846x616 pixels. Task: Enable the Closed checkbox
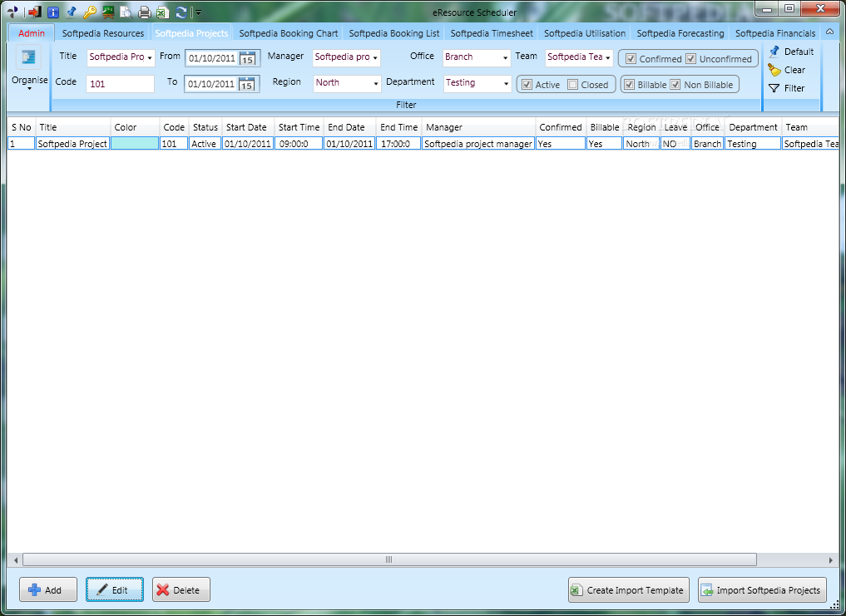[x=573, y=84]
